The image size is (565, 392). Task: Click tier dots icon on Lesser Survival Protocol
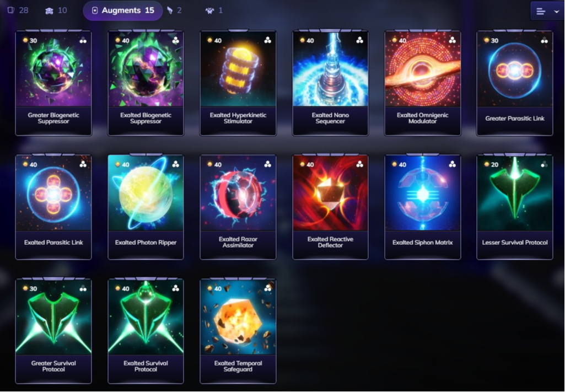pos(544,164)
